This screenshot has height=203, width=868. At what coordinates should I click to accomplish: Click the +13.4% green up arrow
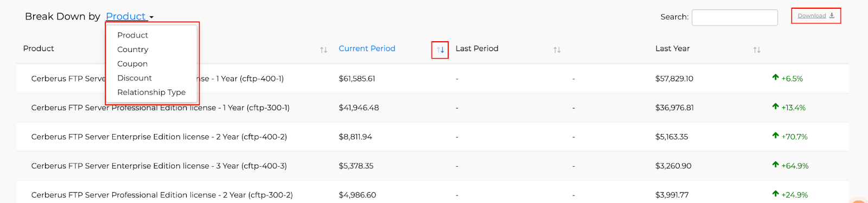(x=775, y=107)
